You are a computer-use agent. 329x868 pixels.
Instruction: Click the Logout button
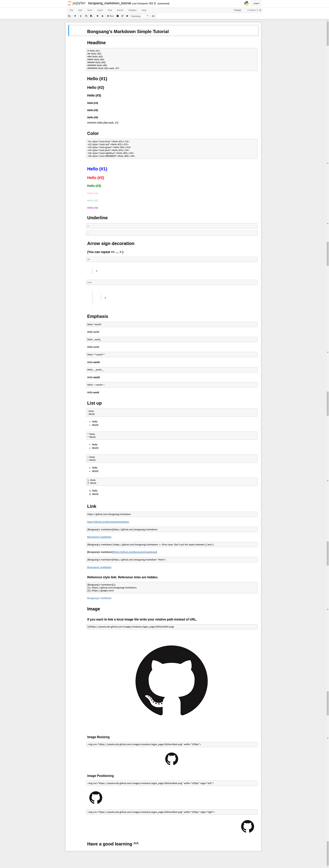[256, 3]
